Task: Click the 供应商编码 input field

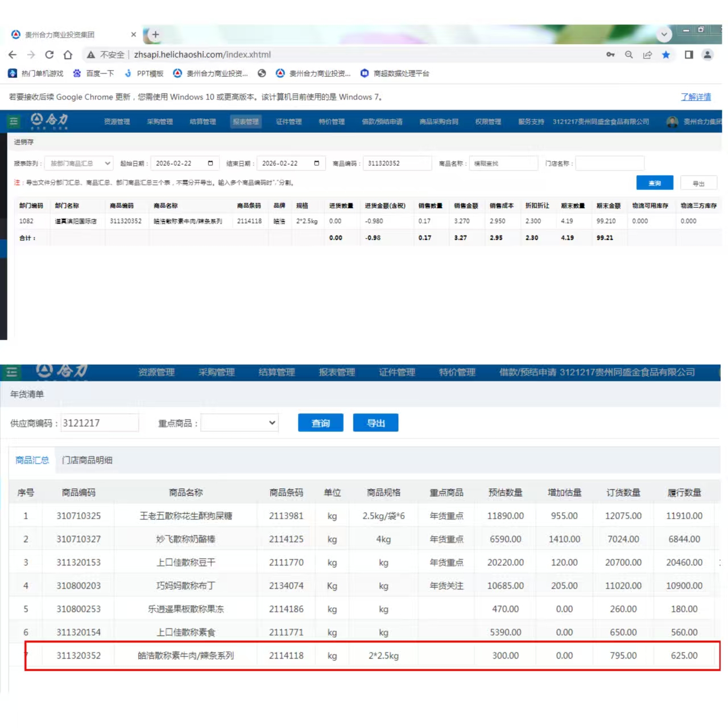Action: pyautogui.click(x=100, y=423)
